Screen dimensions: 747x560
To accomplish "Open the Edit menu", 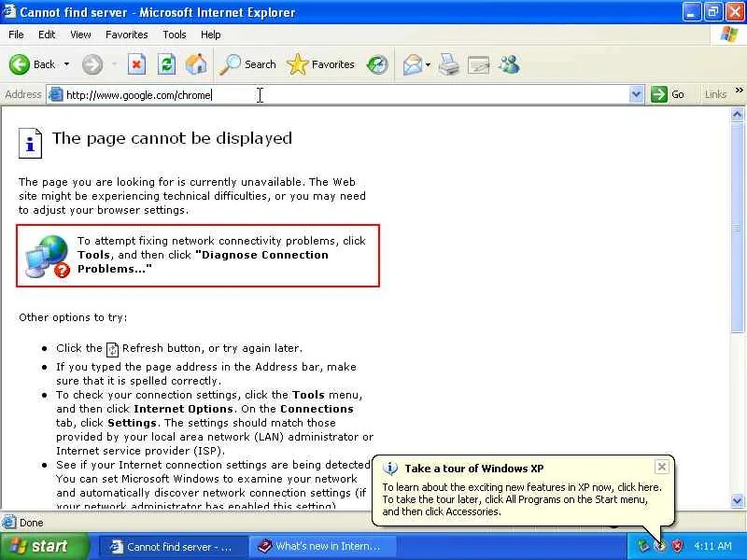I will [47, 35].
